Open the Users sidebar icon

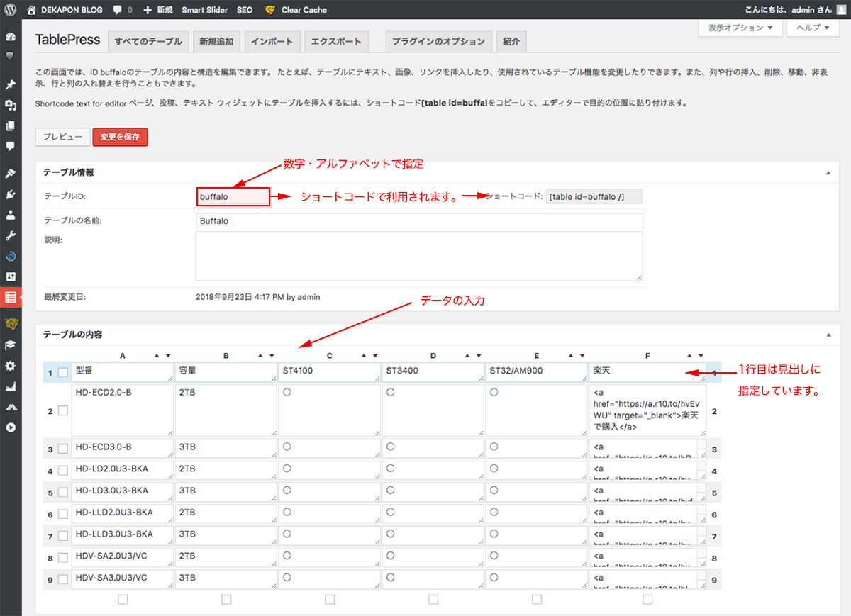tap(11, 215)
